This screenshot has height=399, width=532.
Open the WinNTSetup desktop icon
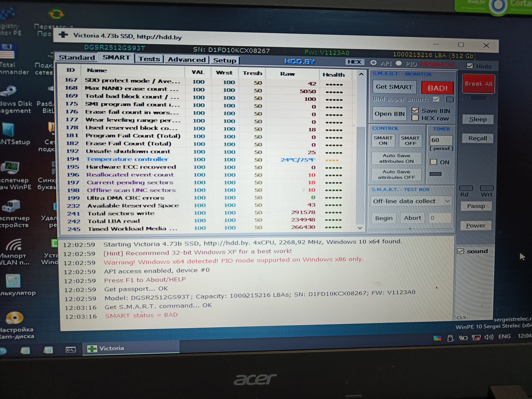(x=8, y=130)
